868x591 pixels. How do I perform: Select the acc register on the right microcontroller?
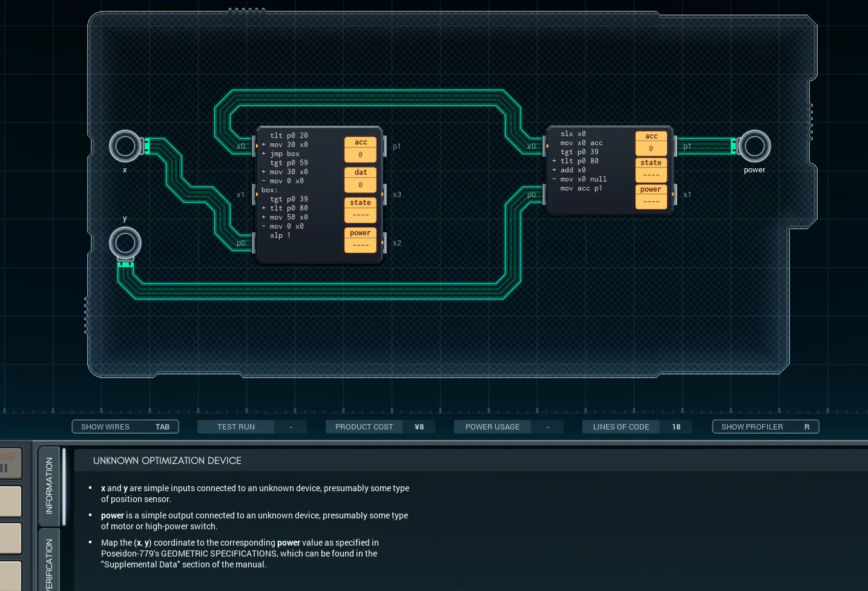pyautogui.click(x=651, y=142)
